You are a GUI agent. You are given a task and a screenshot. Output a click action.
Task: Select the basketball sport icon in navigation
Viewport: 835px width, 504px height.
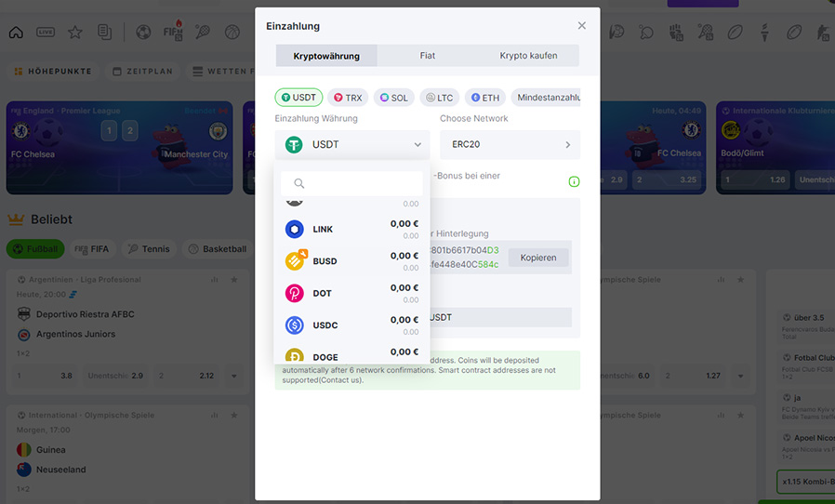pos(232,33)
